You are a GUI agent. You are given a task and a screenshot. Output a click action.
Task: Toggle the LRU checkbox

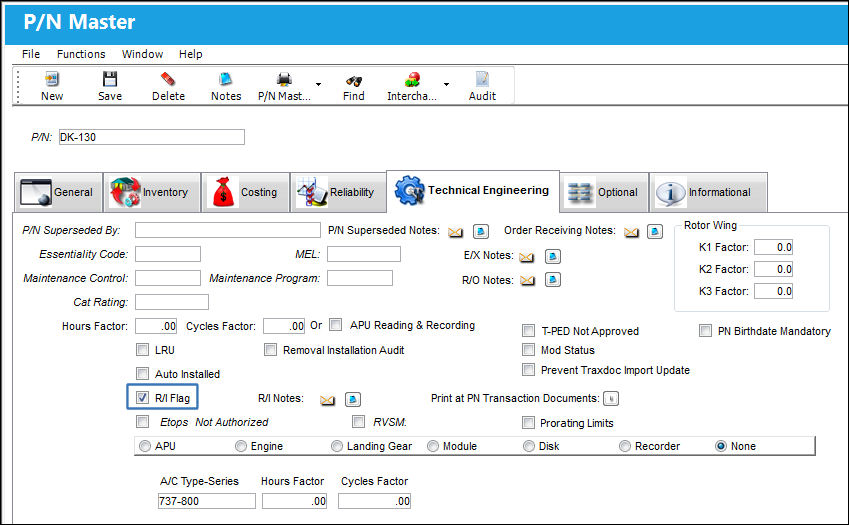click(x=142, y=350)
